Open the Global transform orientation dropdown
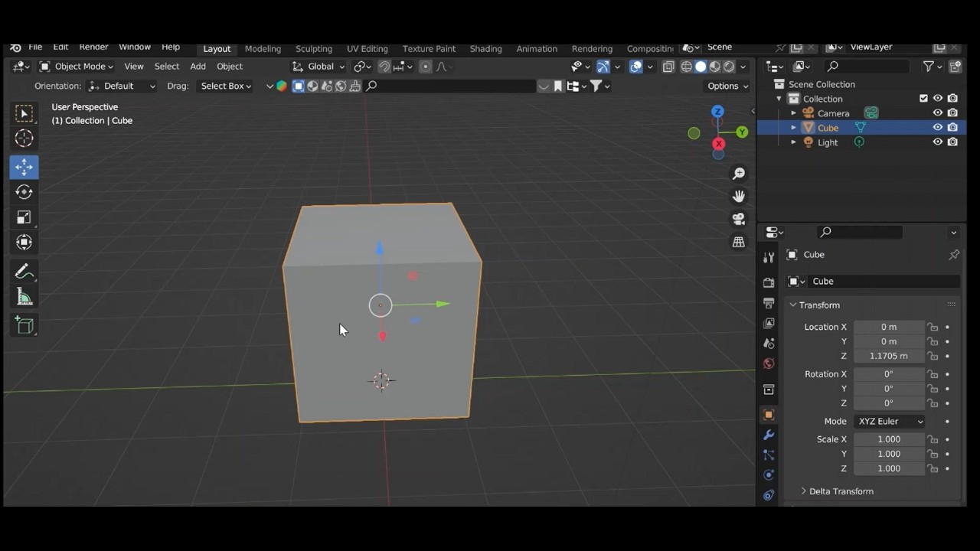The width and height of the screenshot is (980, 551). pos(319,67)
